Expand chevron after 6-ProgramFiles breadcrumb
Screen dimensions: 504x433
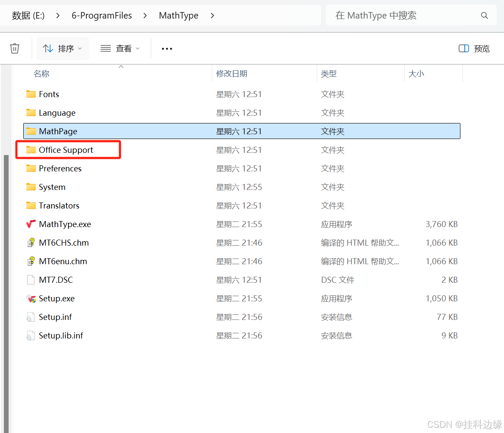pyautogui.click(x=145, y=16)
